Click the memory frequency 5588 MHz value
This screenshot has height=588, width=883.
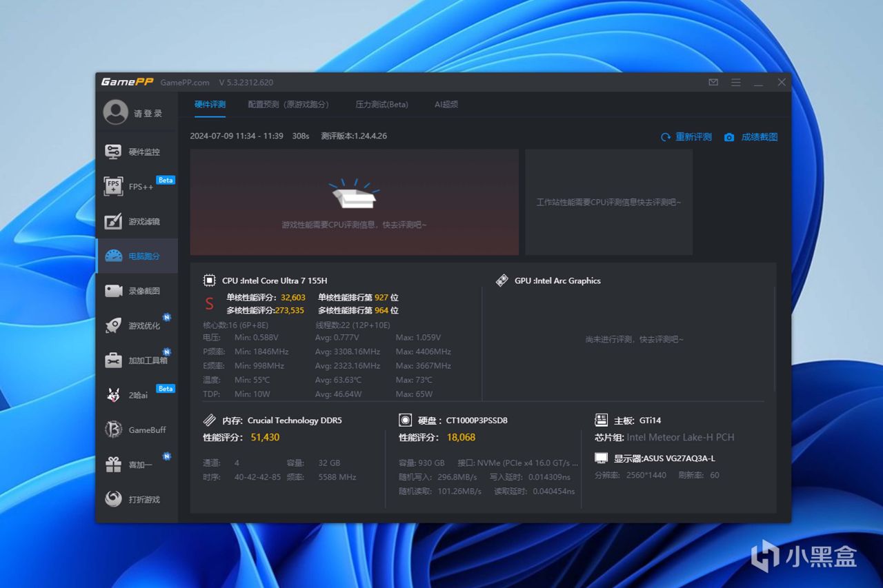337,476
